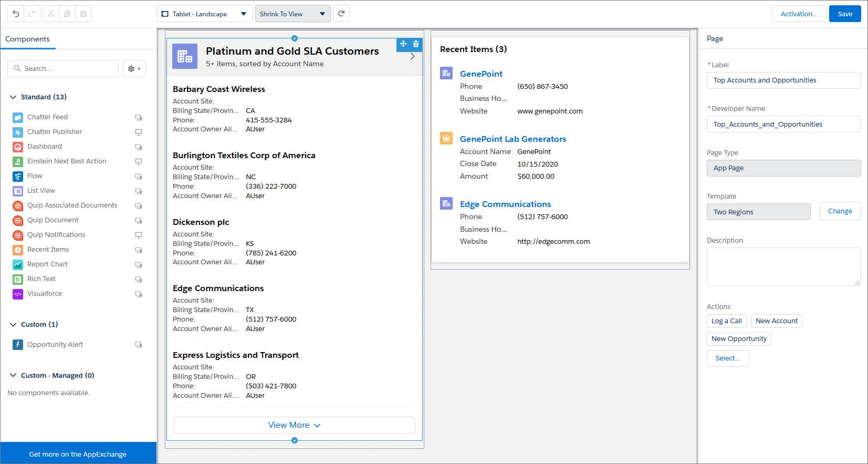
Task: Select the Chatter Publisher component icon
Action: [x=18, y=132]
